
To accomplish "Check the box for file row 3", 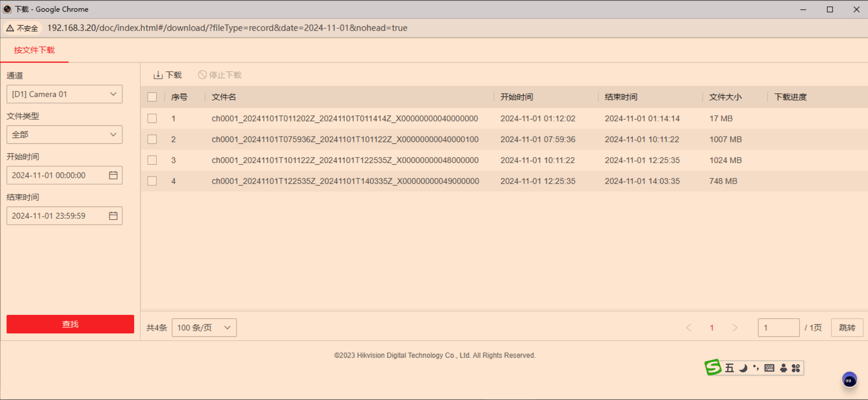I will pos(152,160).
